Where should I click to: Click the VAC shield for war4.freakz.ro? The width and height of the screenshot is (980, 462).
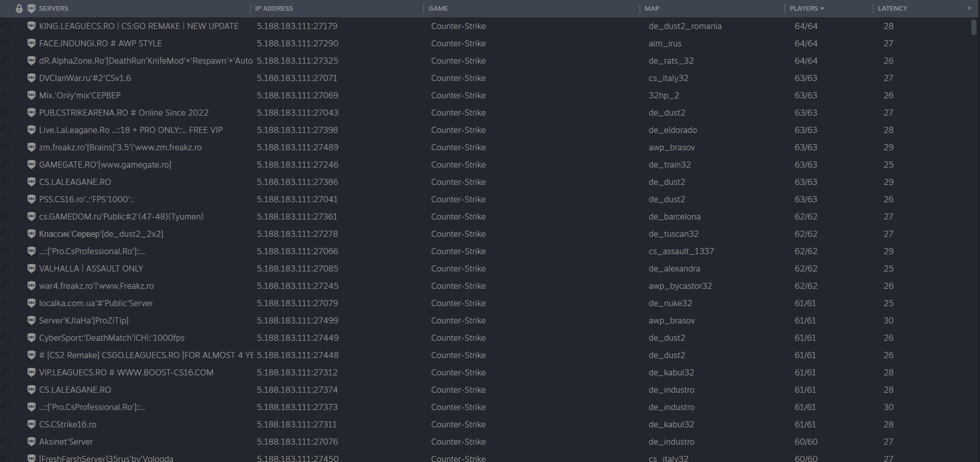[x=32, y=286]
